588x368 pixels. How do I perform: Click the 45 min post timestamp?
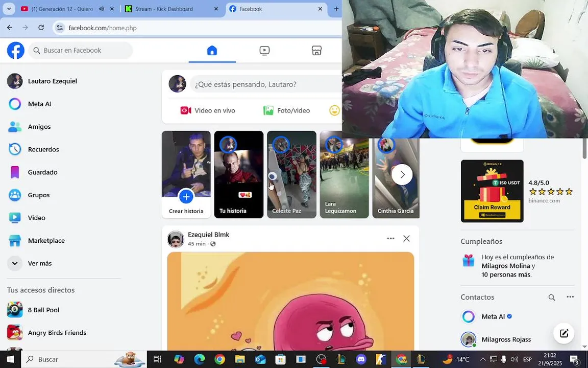[197, 244]
